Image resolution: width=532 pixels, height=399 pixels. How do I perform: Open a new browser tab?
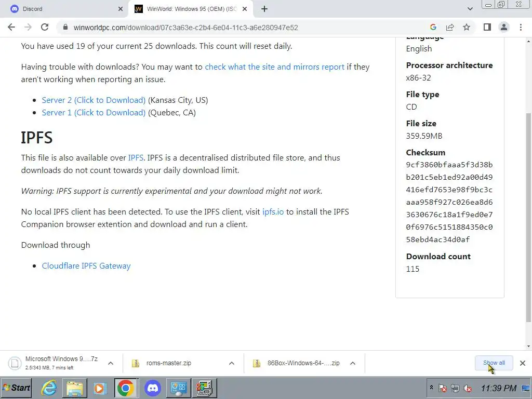[x=264, y=9]
